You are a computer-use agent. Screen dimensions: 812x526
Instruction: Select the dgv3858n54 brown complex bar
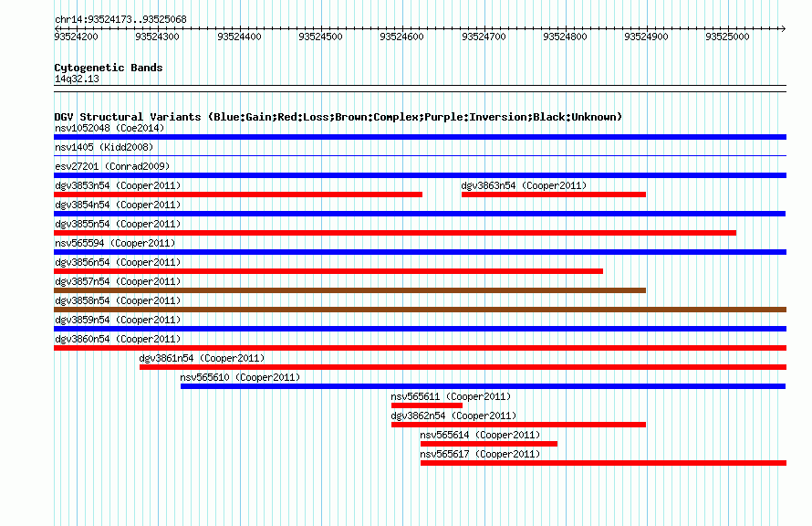[x=420, y=310]
